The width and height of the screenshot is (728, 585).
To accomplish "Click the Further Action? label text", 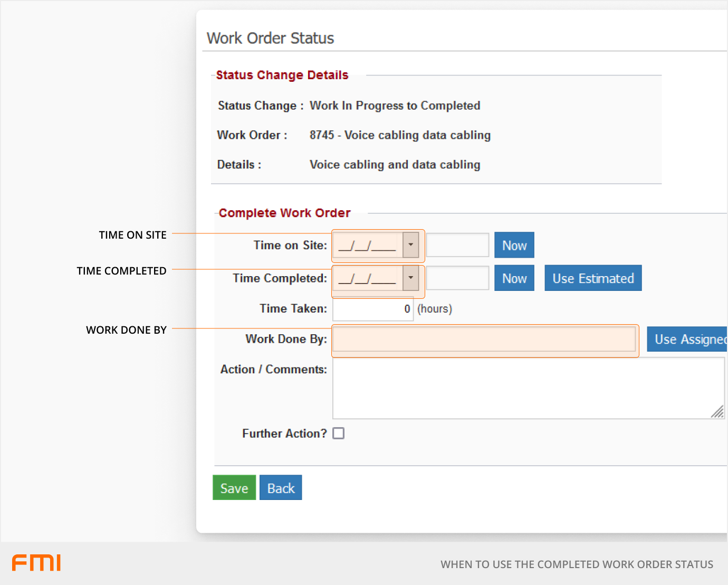I will (x=284, y=433).
